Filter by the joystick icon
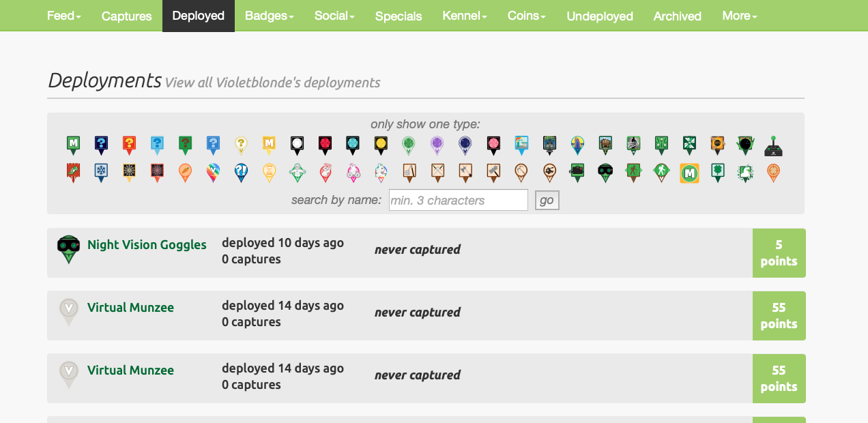Viewport: 868px width, 423px height. (x=773, y=145)
